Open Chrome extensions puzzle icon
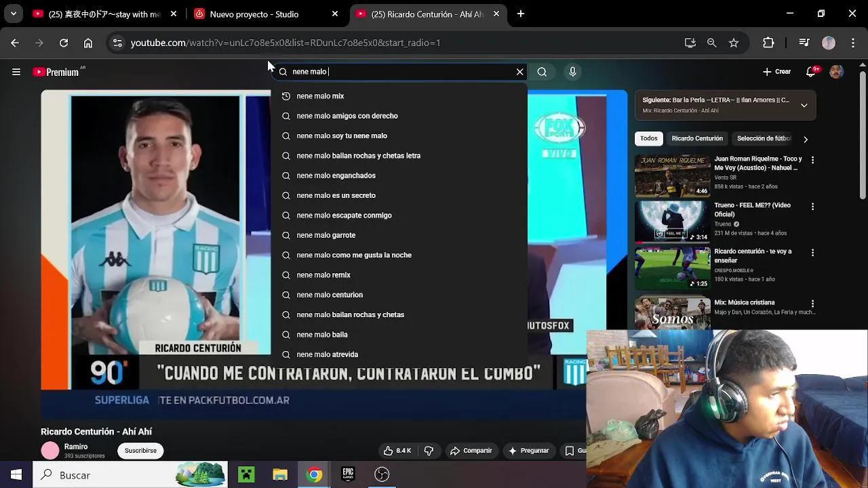 pos(768,43)
